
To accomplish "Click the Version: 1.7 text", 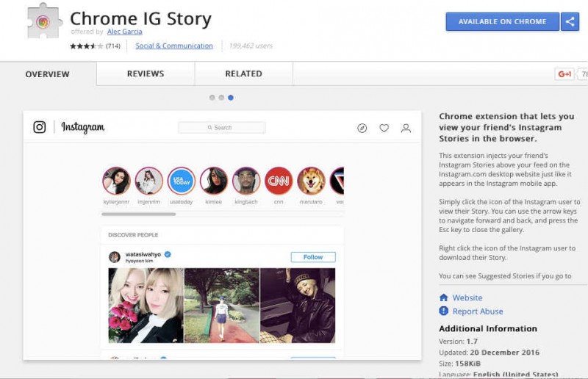I will pyautogui.click(x=458, y=342).
